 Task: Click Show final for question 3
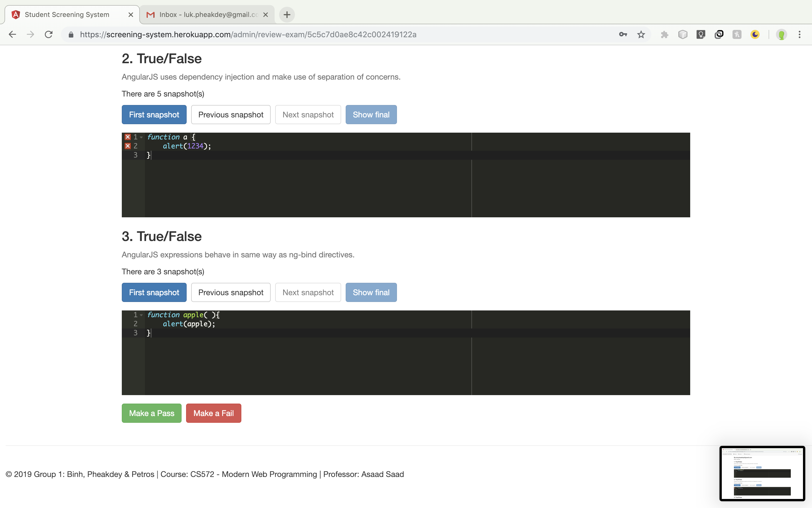(371, 292)
